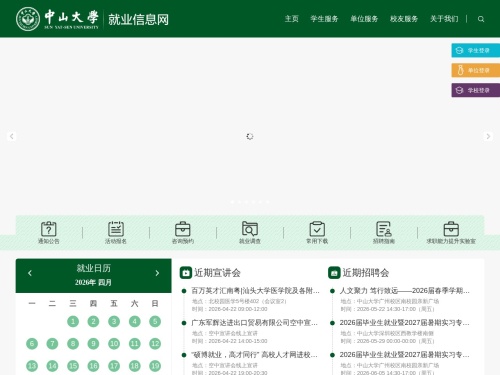Select April 9 on the calendar
Screen dimensions: 500x375
point(93,344)
